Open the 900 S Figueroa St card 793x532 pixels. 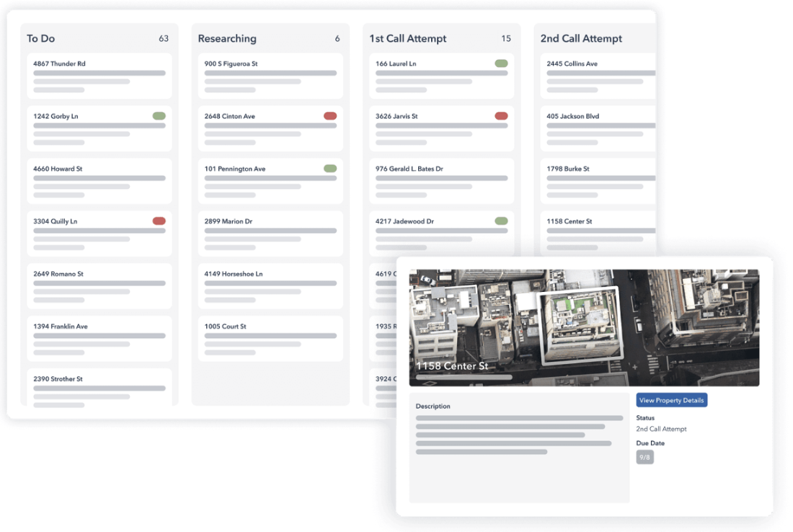[270, 76]
